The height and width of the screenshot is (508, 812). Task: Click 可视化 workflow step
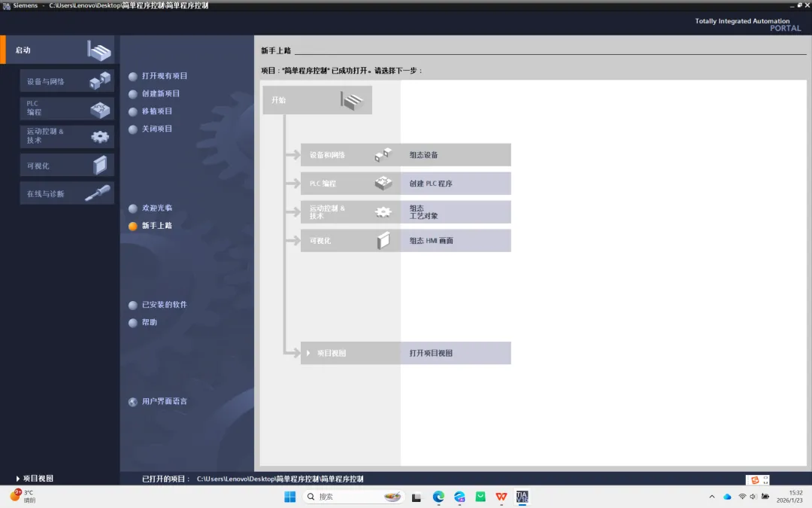click(x=350, y=241)
